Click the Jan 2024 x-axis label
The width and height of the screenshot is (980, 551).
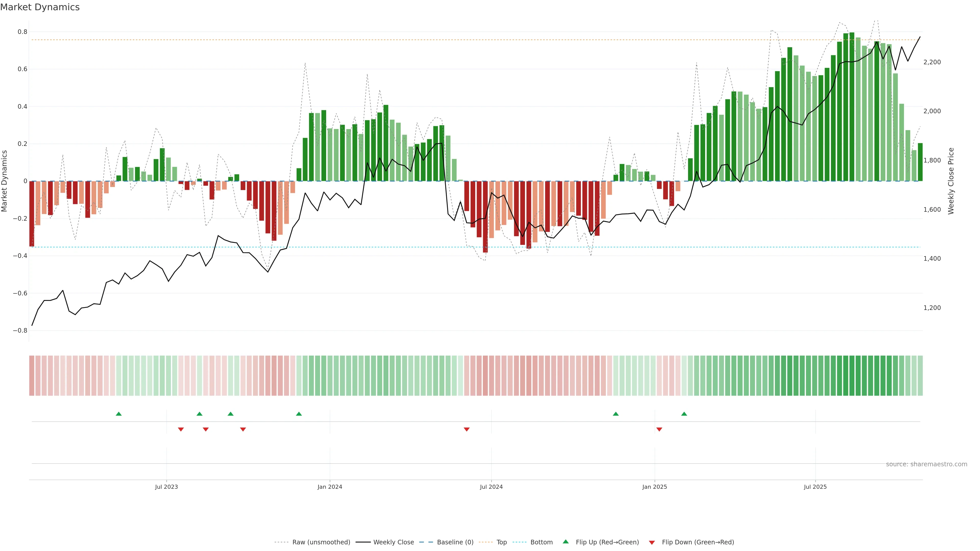point(330,487)
